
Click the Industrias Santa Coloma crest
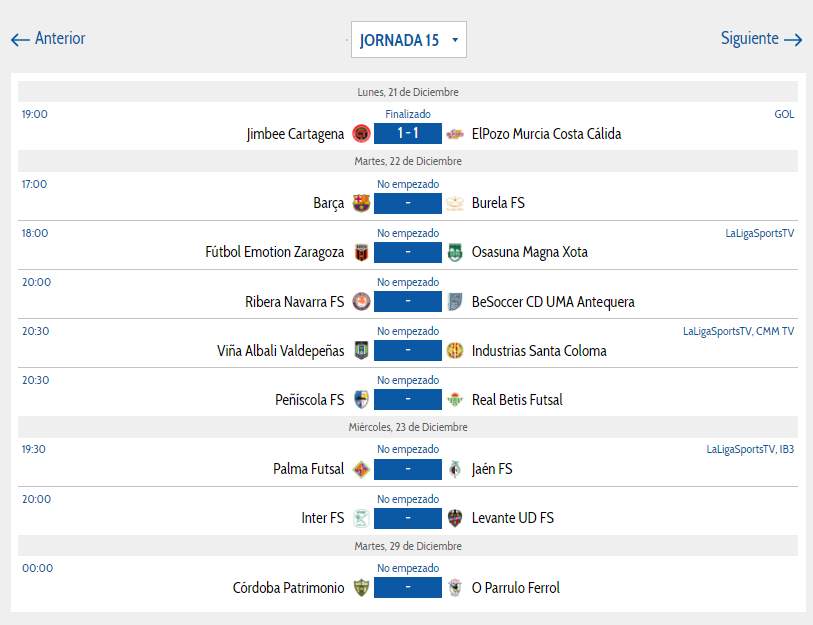pos(455,351)
